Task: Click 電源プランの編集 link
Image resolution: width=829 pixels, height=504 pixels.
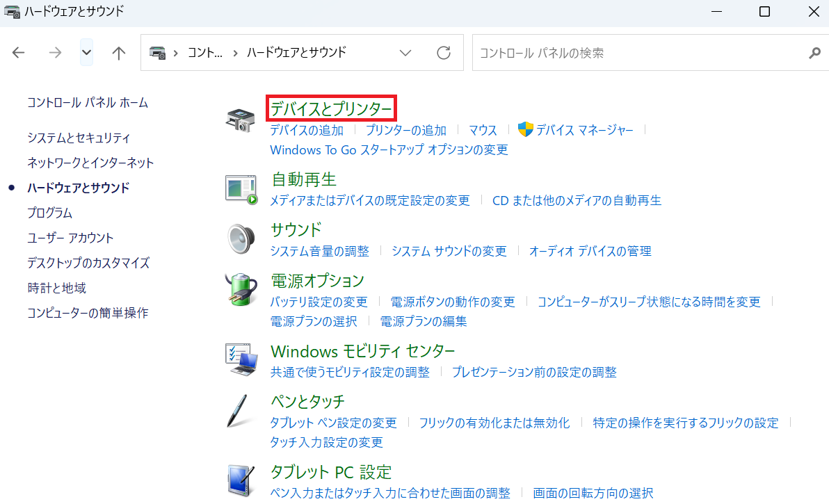Action: [x=424, y=321]
